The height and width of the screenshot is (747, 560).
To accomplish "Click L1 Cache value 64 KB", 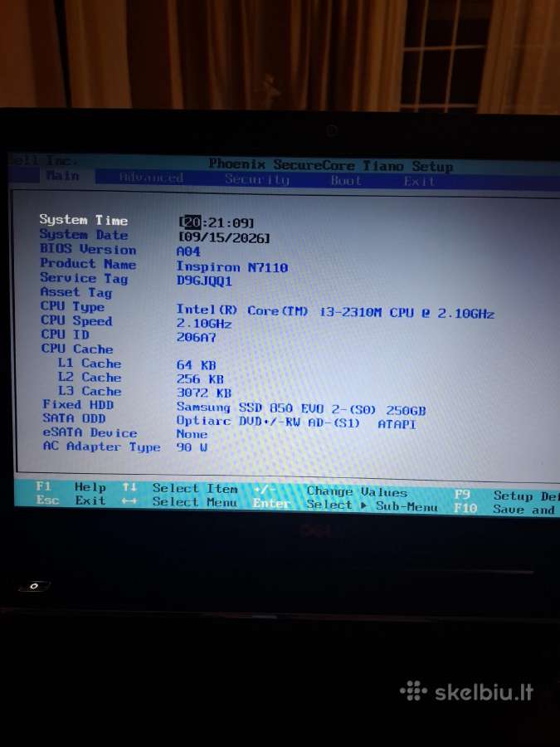I will [196, 365].
